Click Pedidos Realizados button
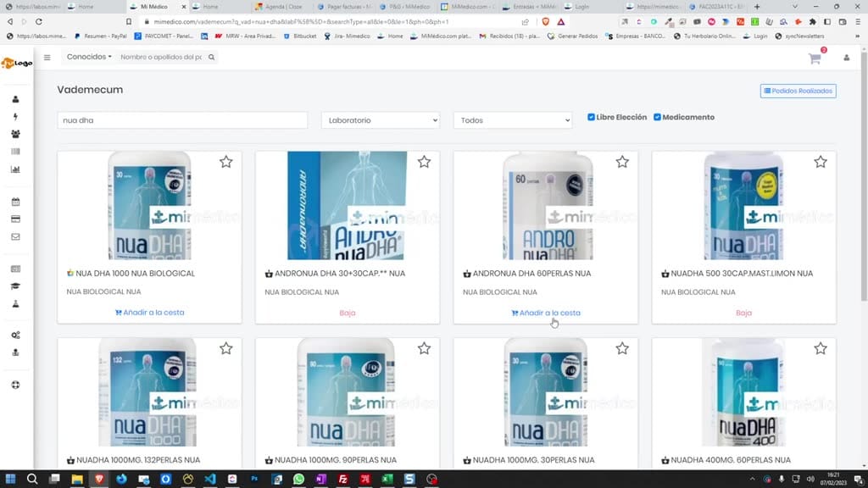Screen dimensions: 868x488 (x=798, y=91)
